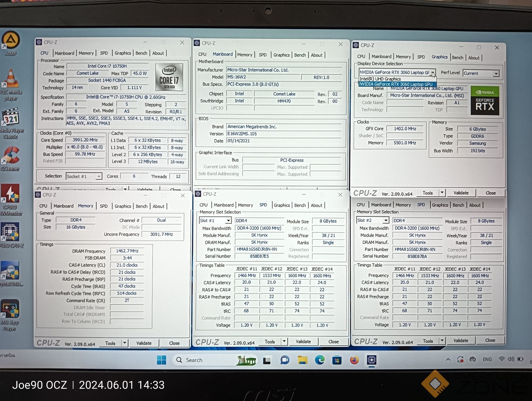532x401 pixels.
Task: Open the Socket #1 selection dropdown
Action: (x=84, y=176)
